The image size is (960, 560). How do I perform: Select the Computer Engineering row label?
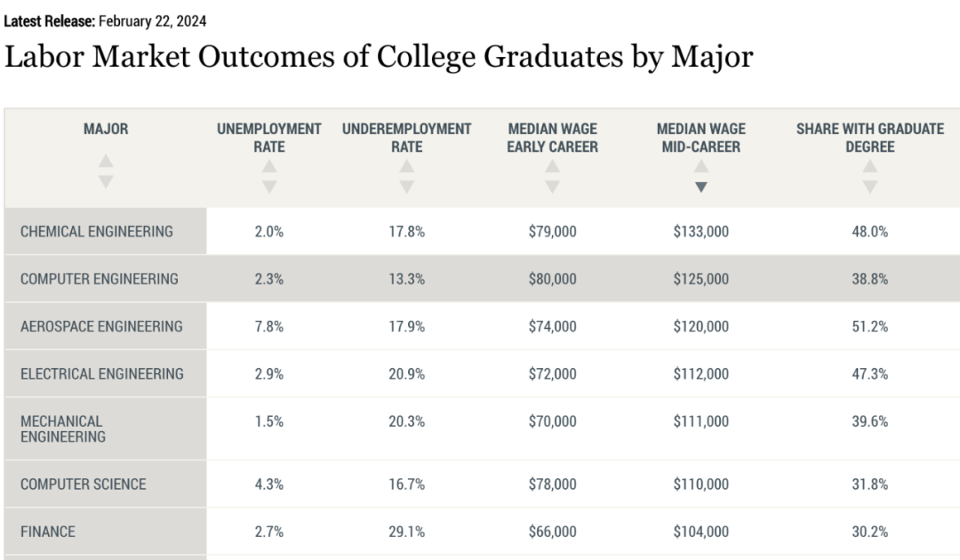(x=99, y=278)
